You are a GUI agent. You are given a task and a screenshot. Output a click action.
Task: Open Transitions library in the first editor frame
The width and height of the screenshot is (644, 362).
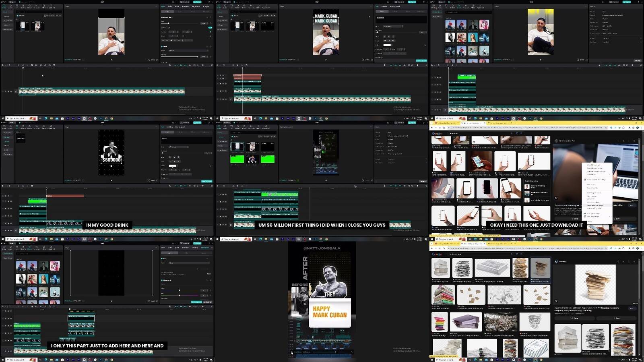point(37,6)
